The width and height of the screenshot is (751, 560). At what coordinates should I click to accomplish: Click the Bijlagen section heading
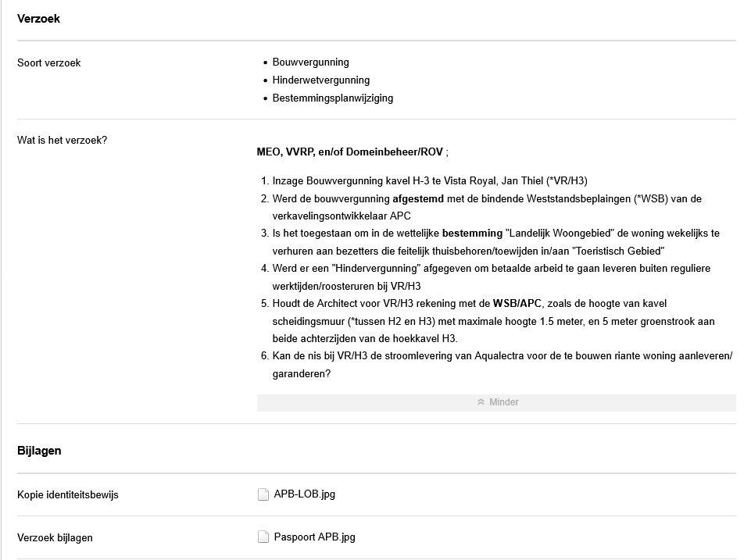coord(39,451)
